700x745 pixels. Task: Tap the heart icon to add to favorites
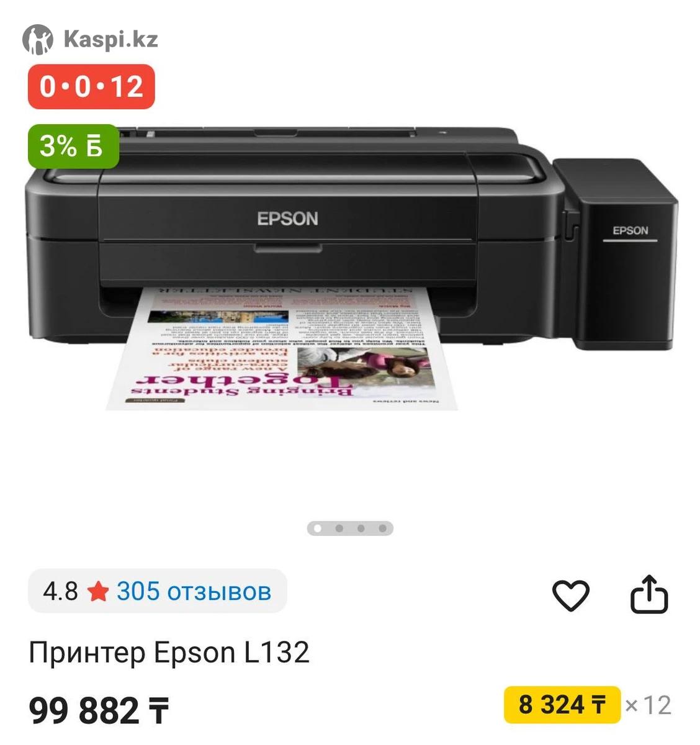coord(570,595)
